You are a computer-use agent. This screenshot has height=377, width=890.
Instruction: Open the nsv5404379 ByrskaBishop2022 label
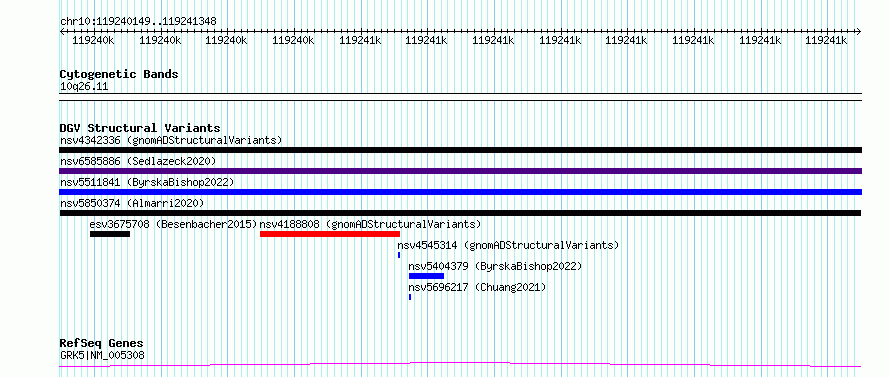click(496, 266)
